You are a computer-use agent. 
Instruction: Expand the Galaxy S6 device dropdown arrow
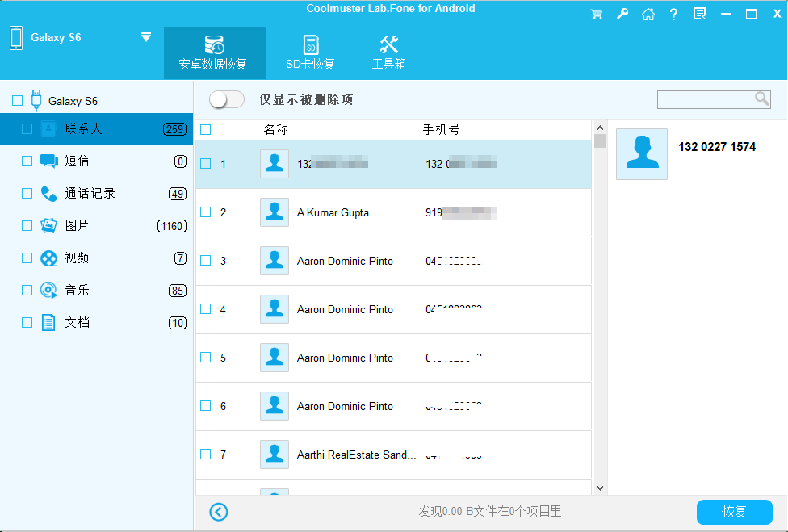click(x=146, y=36)
